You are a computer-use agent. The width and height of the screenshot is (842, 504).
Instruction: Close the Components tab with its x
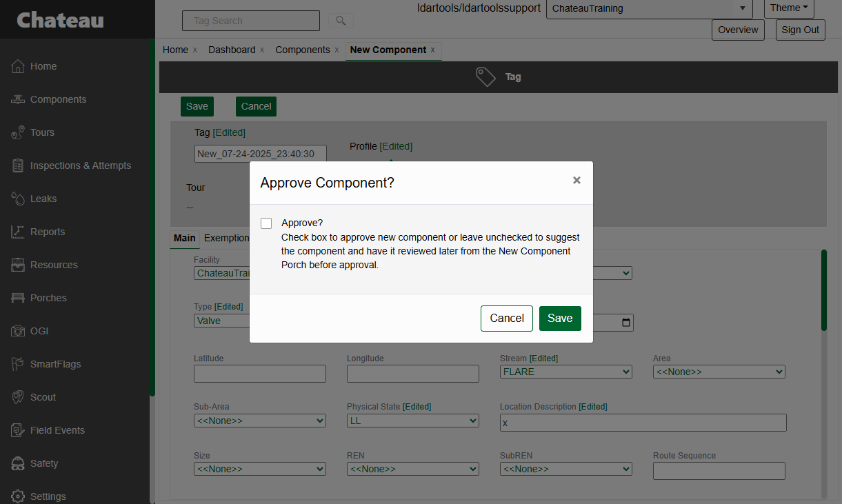click(337, 50)
